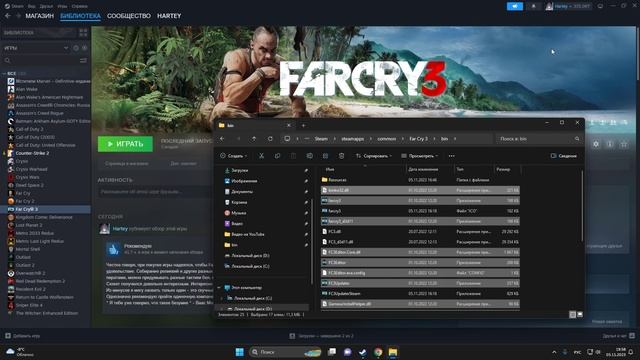This screenshot has width=640, height=360.
Task: Go back in File Explorer
Action: click(x=222, y=139)
